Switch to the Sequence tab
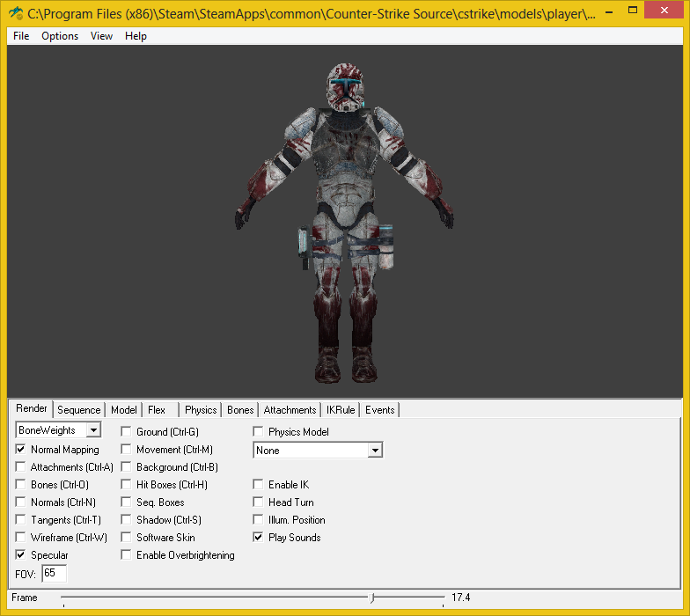The height and width of the screenshot is (616, 690). click(x=79, y=410)
